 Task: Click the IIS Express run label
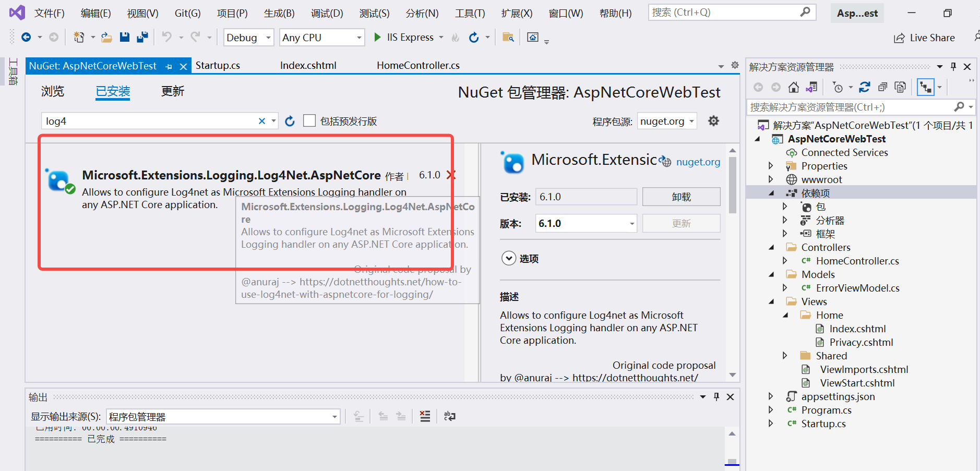[x=410, y=38]
